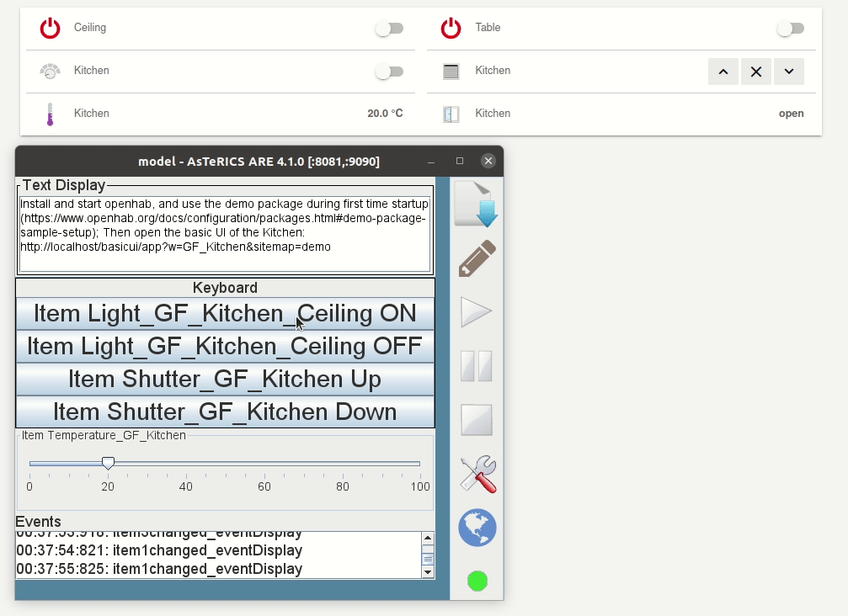Image resolution: width=848 pixels, height=616 pixels.
Task: Click the globe web icon
Action: click(477, 528)
